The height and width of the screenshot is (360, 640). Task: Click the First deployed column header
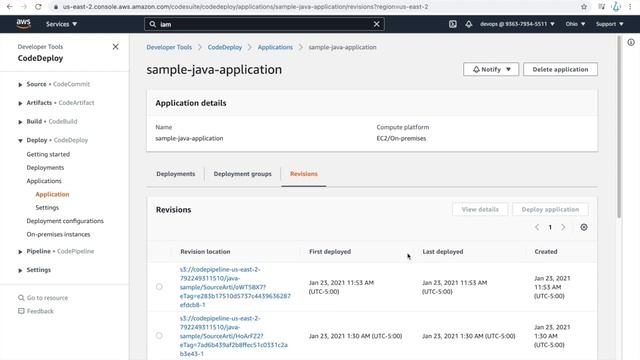(x=330, y=251)
